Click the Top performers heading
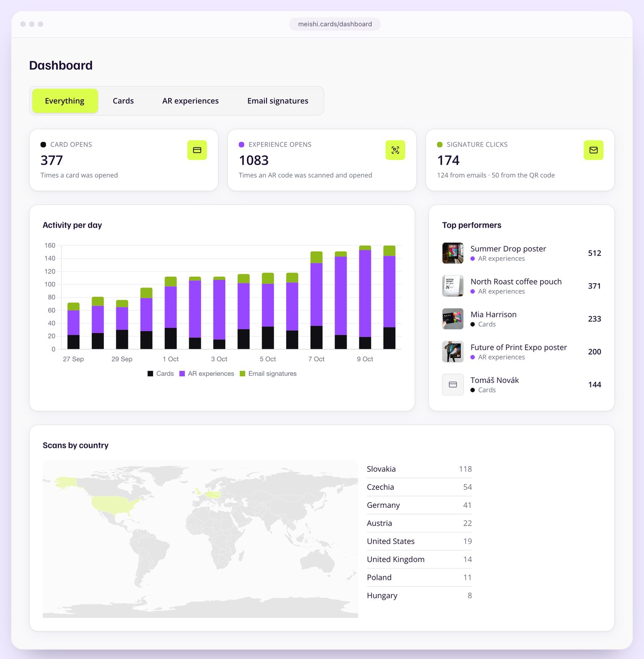 pyautogui.click(x=472, y=225)
